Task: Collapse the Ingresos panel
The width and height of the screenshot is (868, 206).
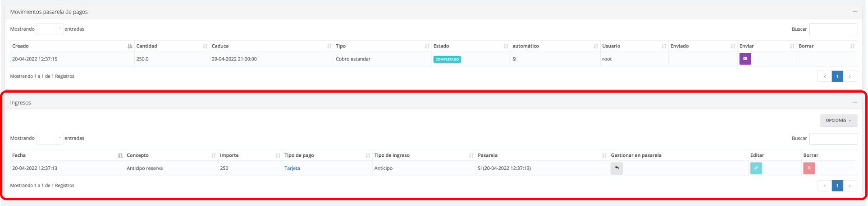Action: pos(854,103)
